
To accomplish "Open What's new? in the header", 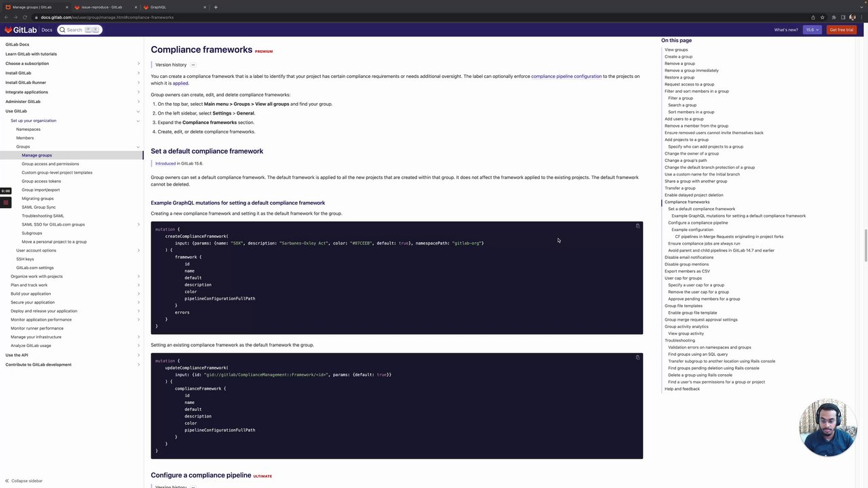I will click(786, 30).
